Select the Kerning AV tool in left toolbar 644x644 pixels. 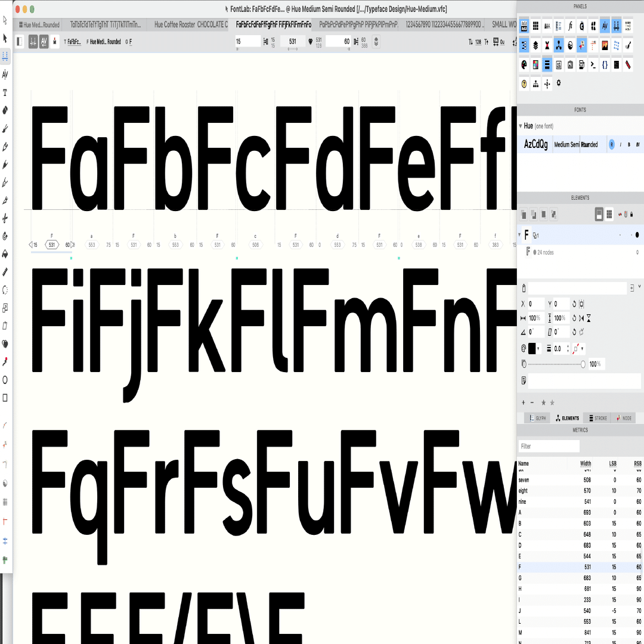click(5, 75)
